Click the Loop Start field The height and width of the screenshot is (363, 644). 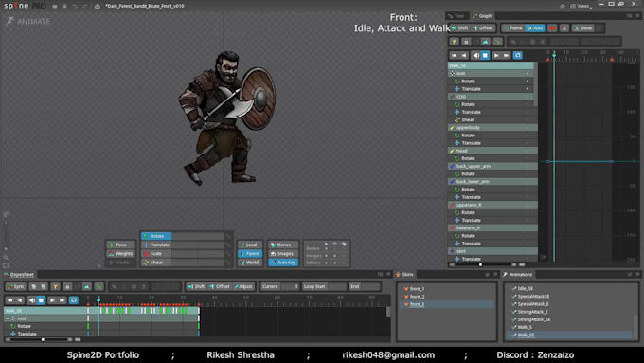[324, 286]
